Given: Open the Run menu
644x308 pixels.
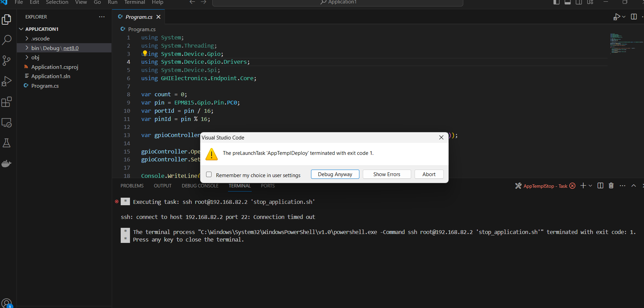Looking at the screenshot, I should pos(112,2).
